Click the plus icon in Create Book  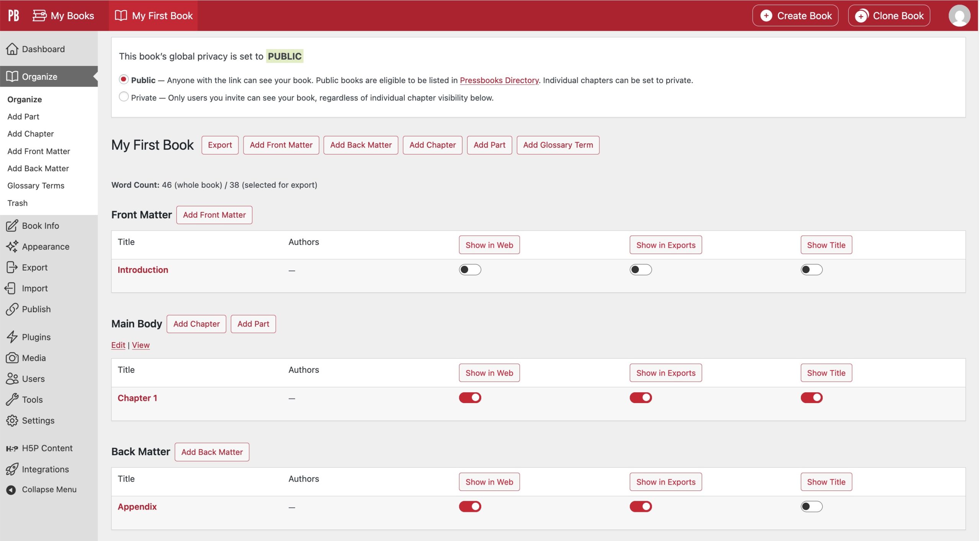click(x=766, y=15)
